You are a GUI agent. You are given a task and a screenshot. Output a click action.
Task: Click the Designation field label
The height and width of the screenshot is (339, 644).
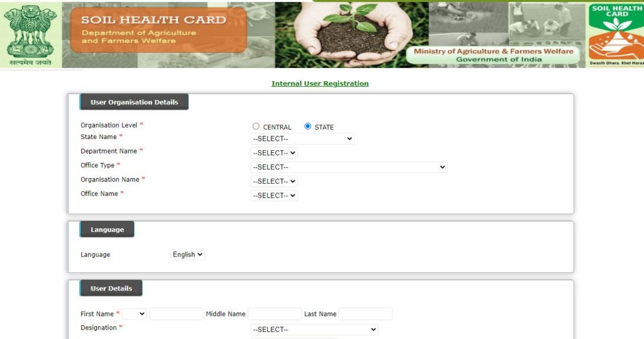(x=99, y=328)
